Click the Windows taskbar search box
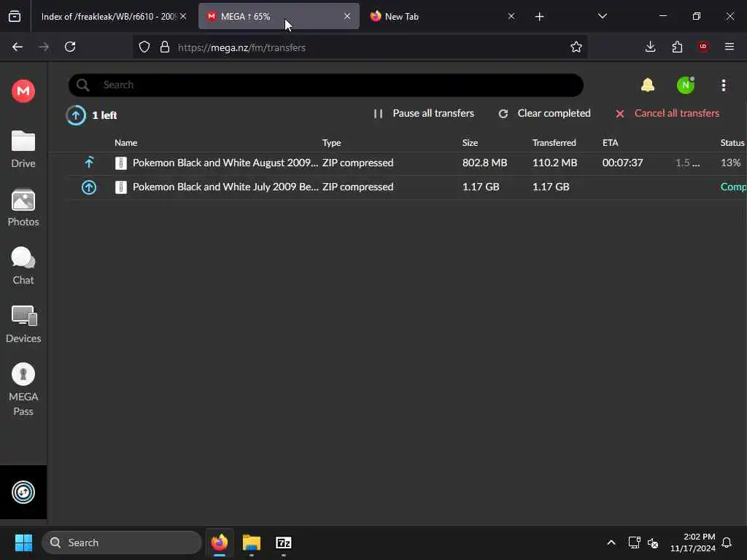This screenshot has height=560, width=747. 122,542
